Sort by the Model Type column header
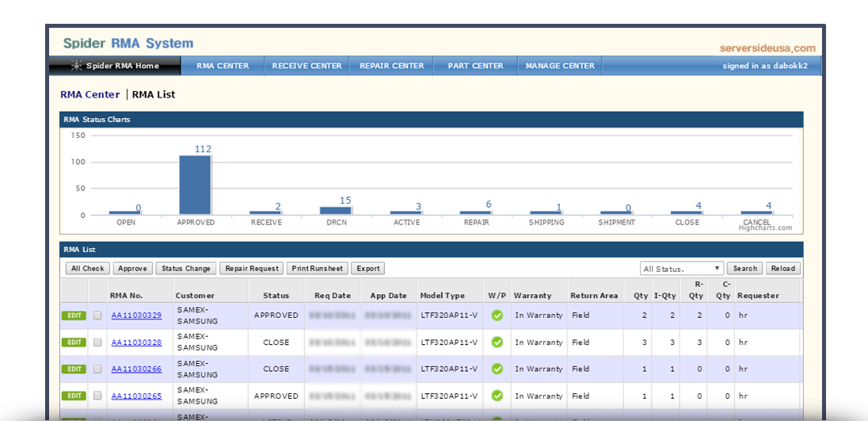This screenshot has height=421, width=868. [x=443, y=296]
